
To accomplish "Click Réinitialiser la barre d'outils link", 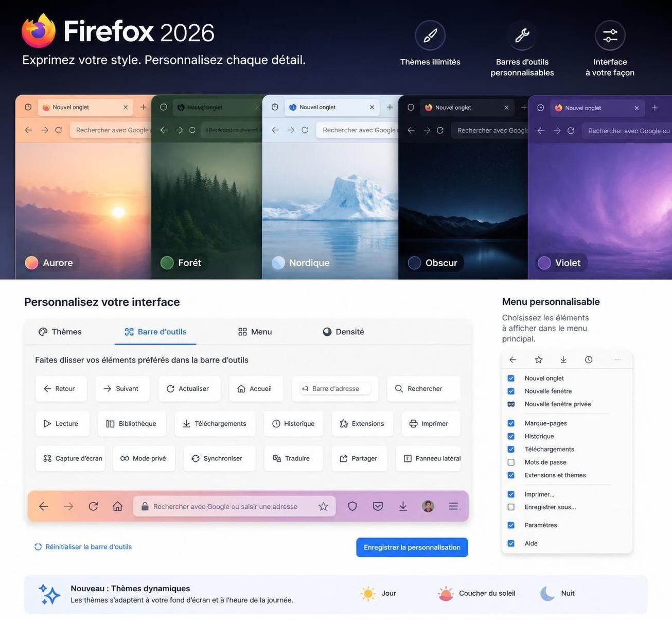I will (x=83, y=547).
